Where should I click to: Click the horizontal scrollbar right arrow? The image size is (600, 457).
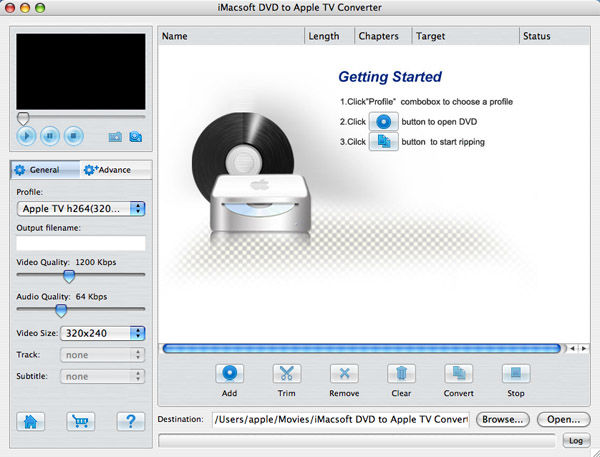[x=584, y=348]
